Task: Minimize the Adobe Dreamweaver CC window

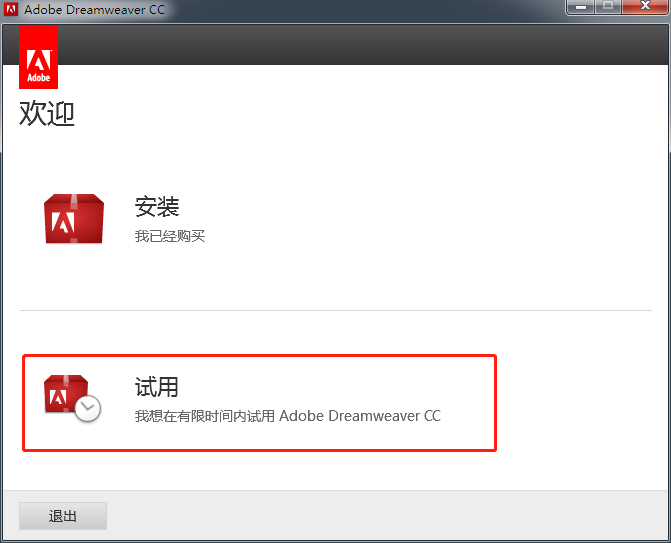Action: [x=580, y=7]
